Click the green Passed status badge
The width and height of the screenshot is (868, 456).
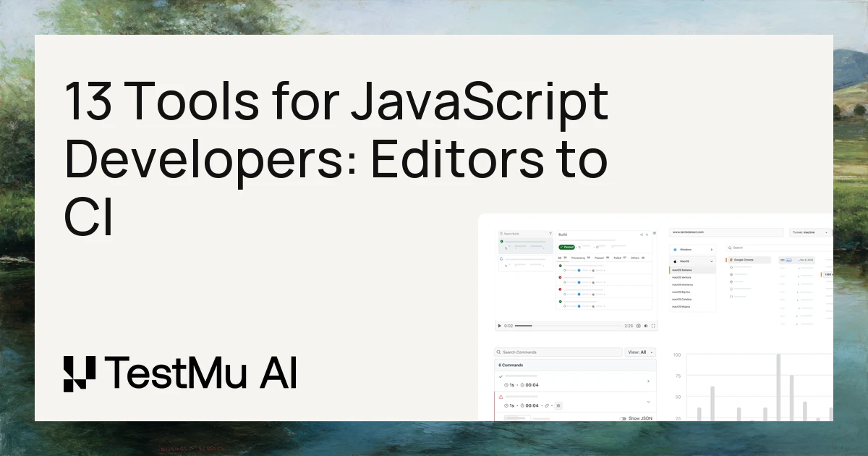(x=566, y=247)
